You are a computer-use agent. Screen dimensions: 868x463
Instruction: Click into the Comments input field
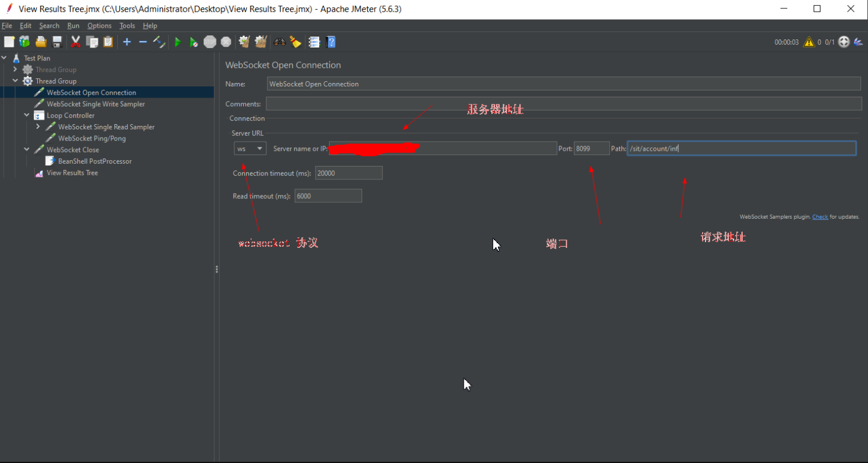[x=564, y=104]
